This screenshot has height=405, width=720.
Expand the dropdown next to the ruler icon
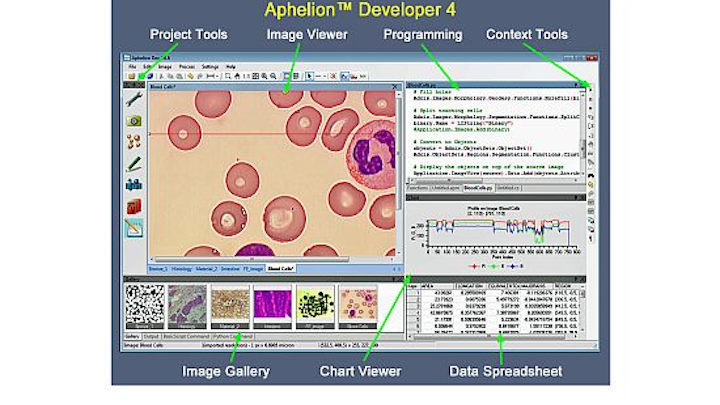(217, 76)
